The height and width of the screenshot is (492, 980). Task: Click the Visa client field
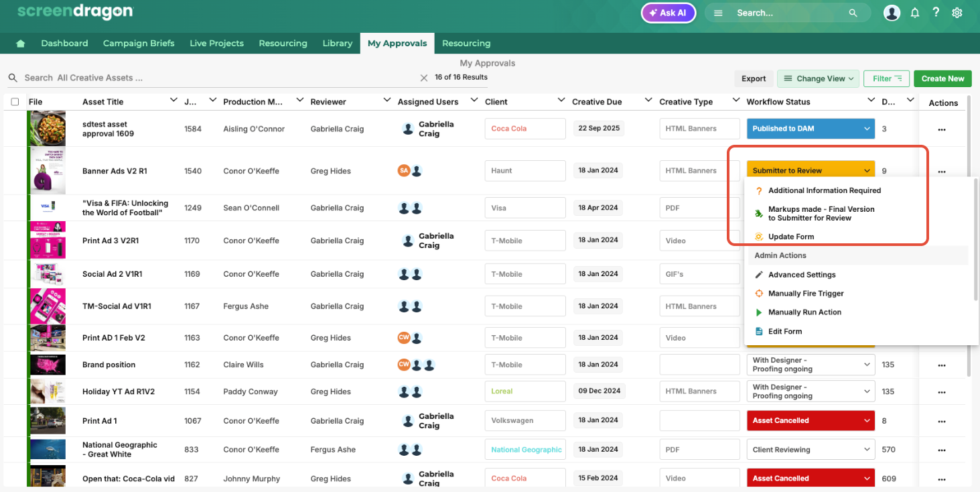point(525,208)
